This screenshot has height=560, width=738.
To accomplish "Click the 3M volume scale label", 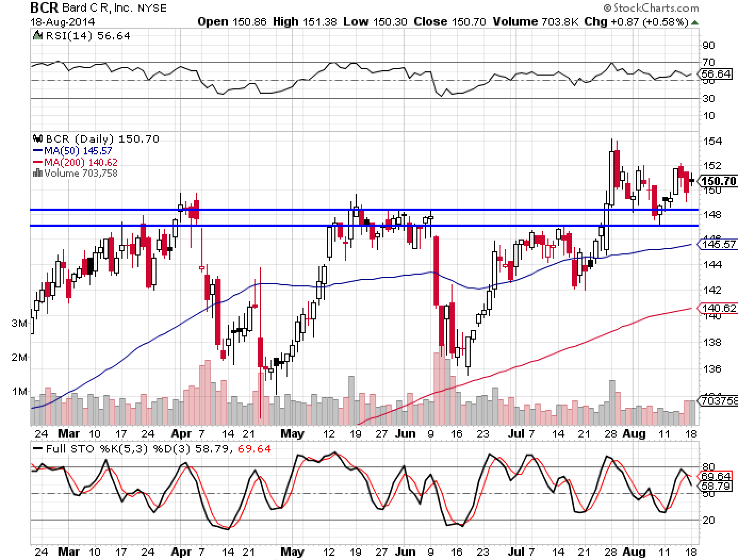I will (x=18, y=323).
